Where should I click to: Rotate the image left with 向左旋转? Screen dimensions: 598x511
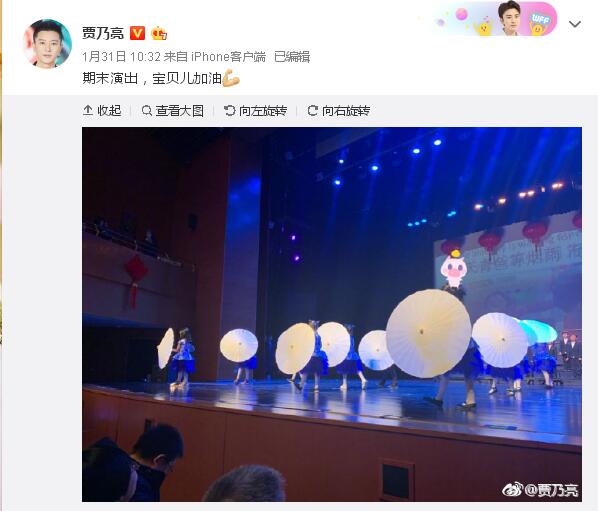pyautogui.click(x=255, y=111)
